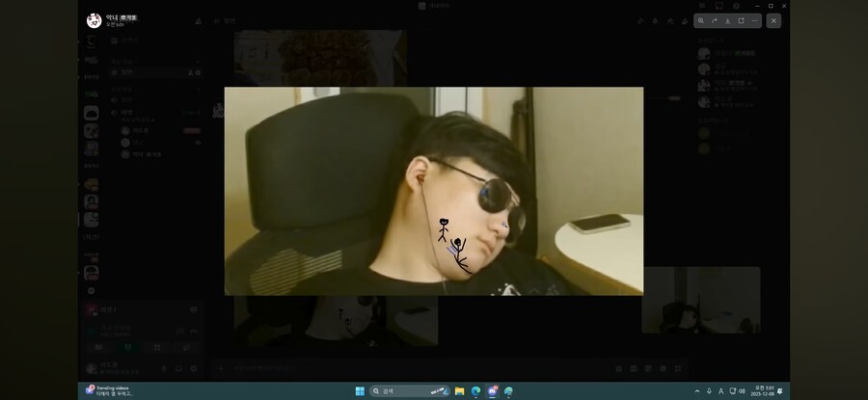Download the image from the viewer toolbar

click(x=728, y=21)
